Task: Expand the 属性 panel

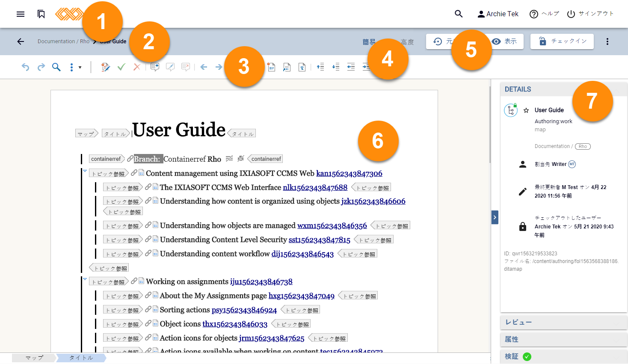Action: (x=563, y=339)
